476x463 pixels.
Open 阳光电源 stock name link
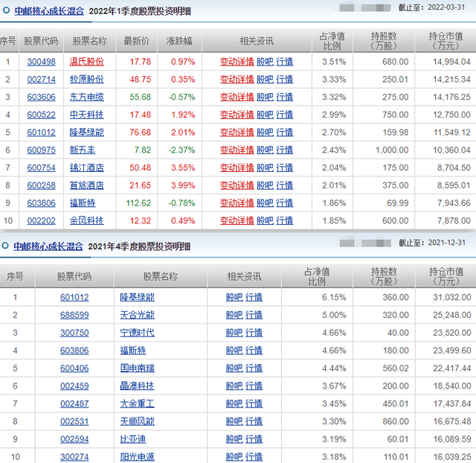[x=137, y=456]
